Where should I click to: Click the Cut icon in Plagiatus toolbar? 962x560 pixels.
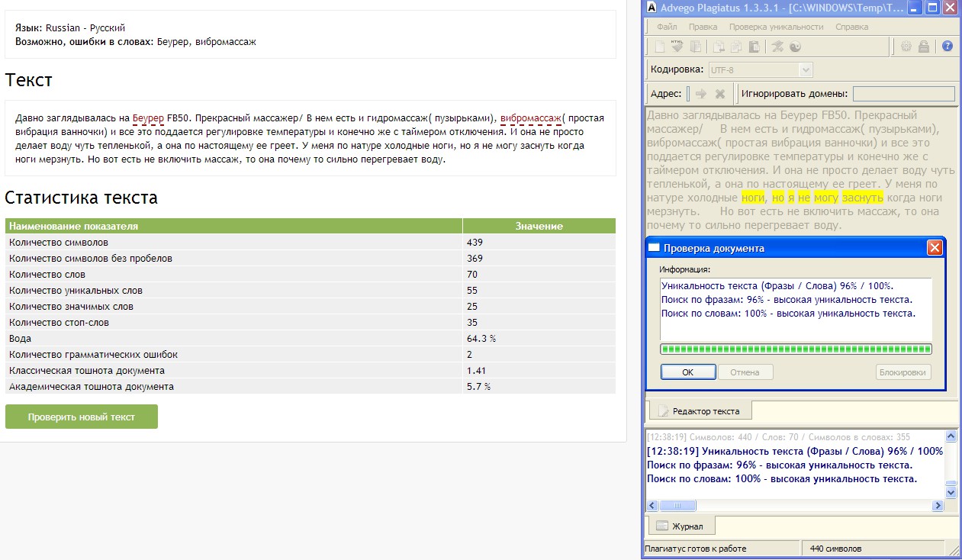click(x=719, y=47)
